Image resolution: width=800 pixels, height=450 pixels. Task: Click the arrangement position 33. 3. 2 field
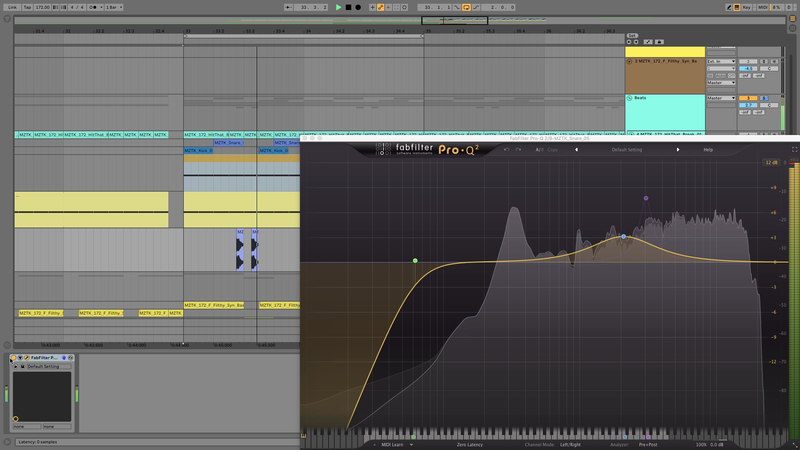click(x=310, y=7)
